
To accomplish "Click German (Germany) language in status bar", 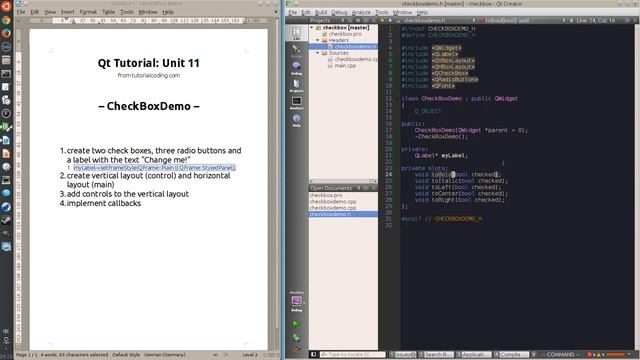I will click(164, 355).
